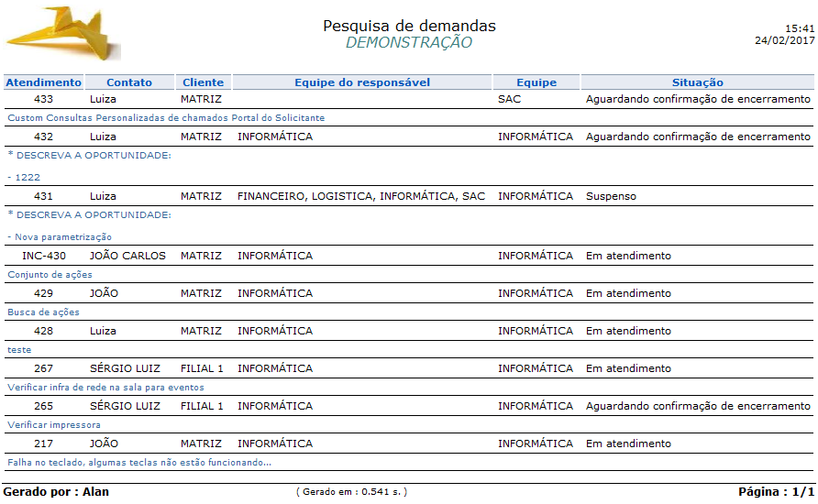Open ticket number 428

pos(43,331)
